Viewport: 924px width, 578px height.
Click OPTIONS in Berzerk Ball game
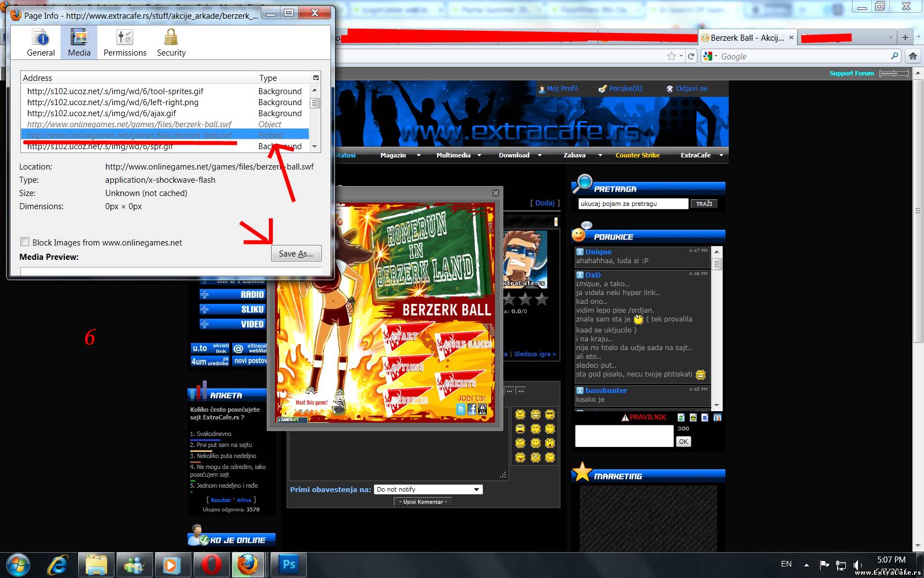coord(408,367)
